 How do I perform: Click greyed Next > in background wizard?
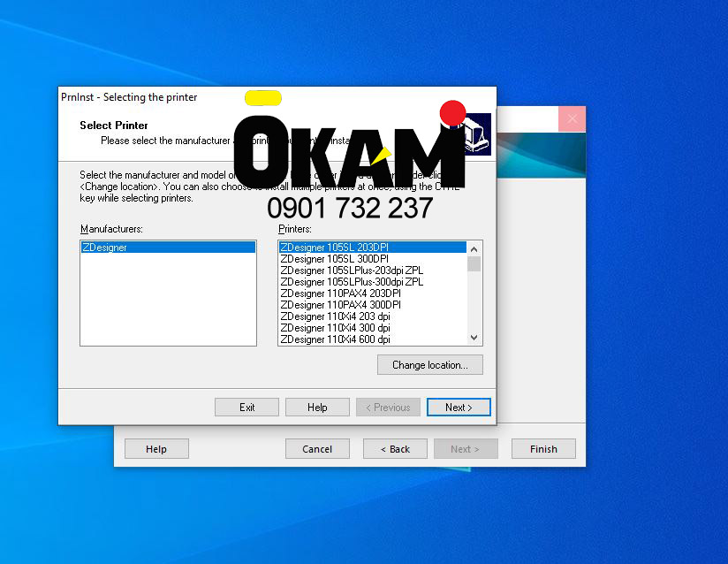click(x=466, y=449)
